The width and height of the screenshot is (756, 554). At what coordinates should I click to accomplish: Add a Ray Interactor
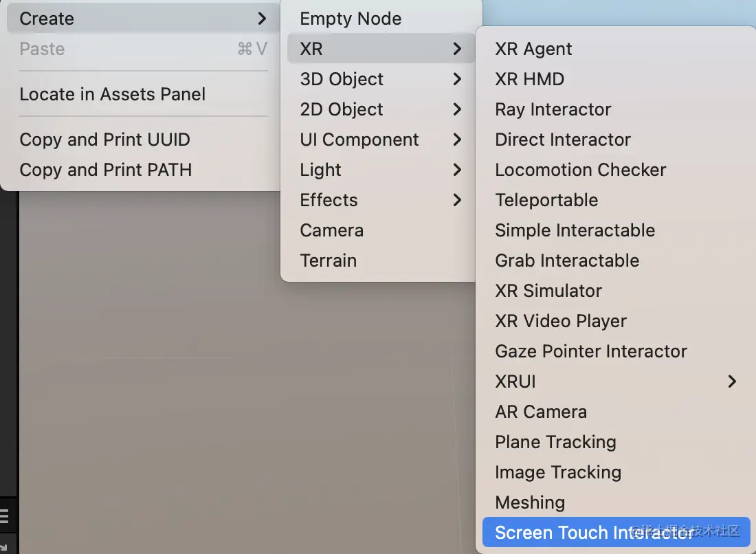553,109
